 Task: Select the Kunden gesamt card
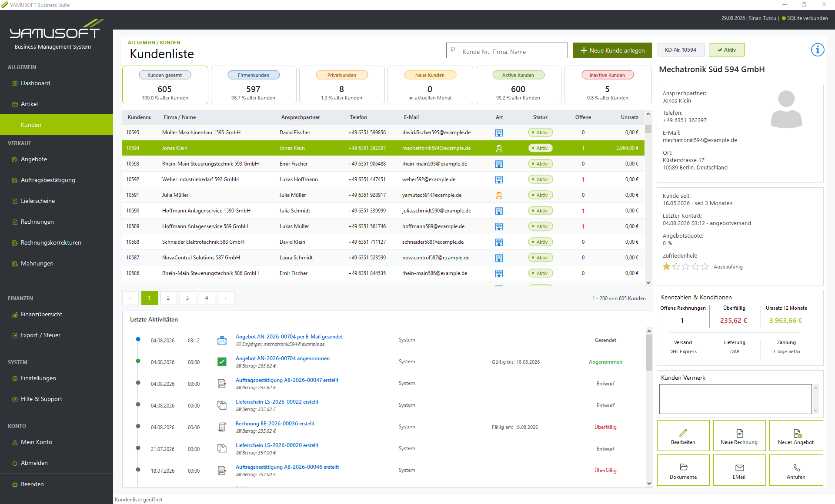[x=165, y=85]
